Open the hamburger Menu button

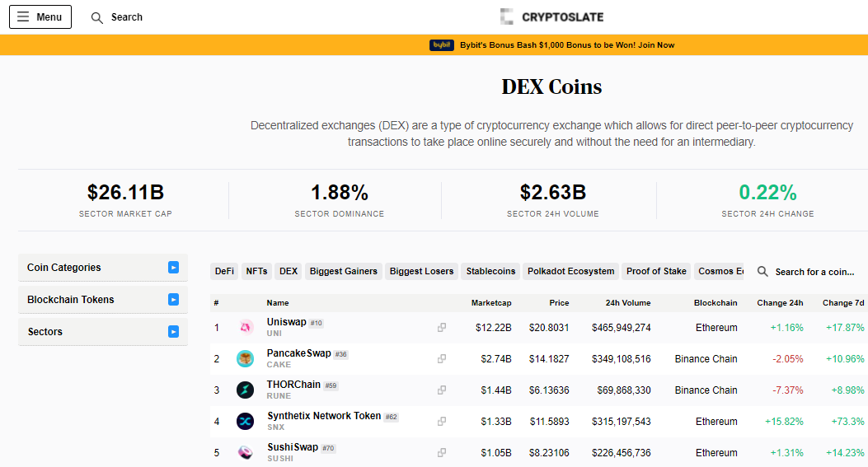coord(40,17)
